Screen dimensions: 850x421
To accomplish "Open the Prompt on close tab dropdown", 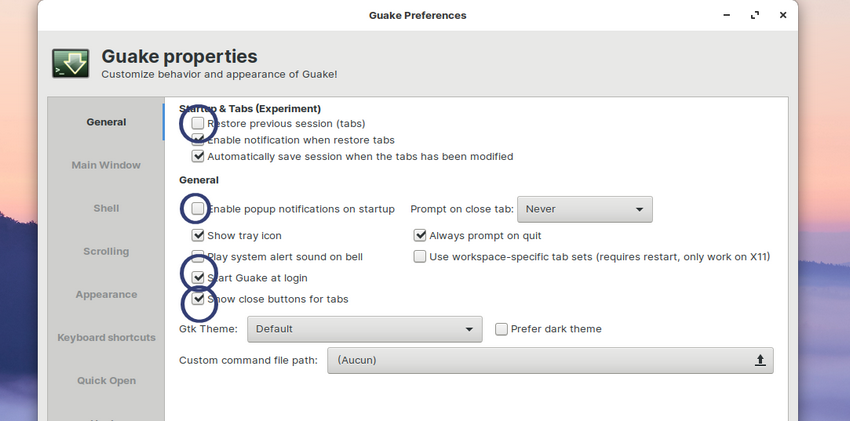I will point(584,209).
